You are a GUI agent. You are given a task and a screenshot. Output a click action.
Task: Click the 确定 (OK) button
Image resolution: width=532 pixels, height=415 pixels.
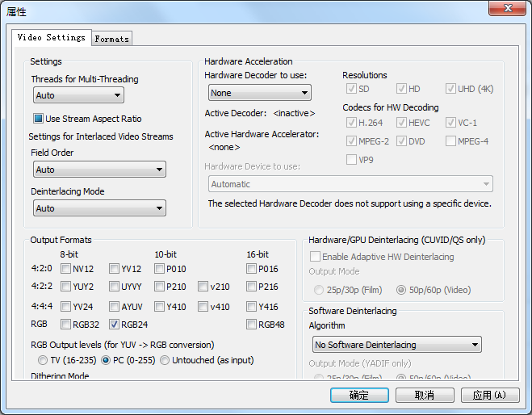click(x=359, y=395)
